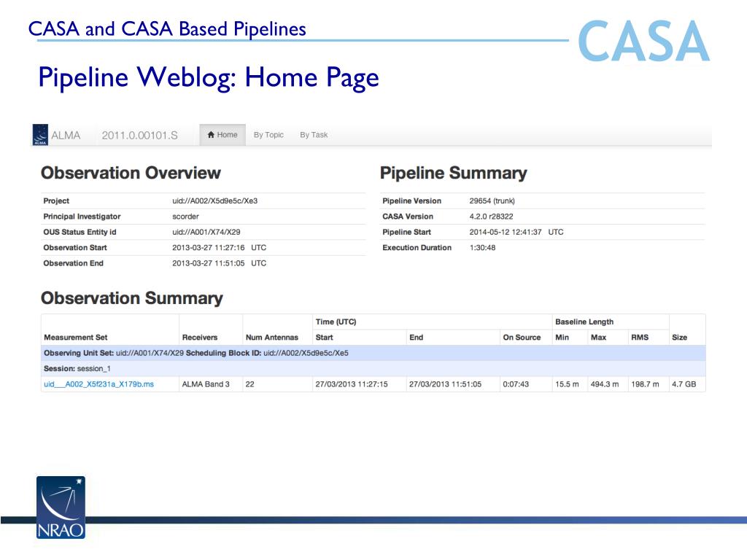Image resolution: width=747 pixels, height=560 pixels.
Task: Click the Principal Investigator label
Action: click(x=82, y=217)
